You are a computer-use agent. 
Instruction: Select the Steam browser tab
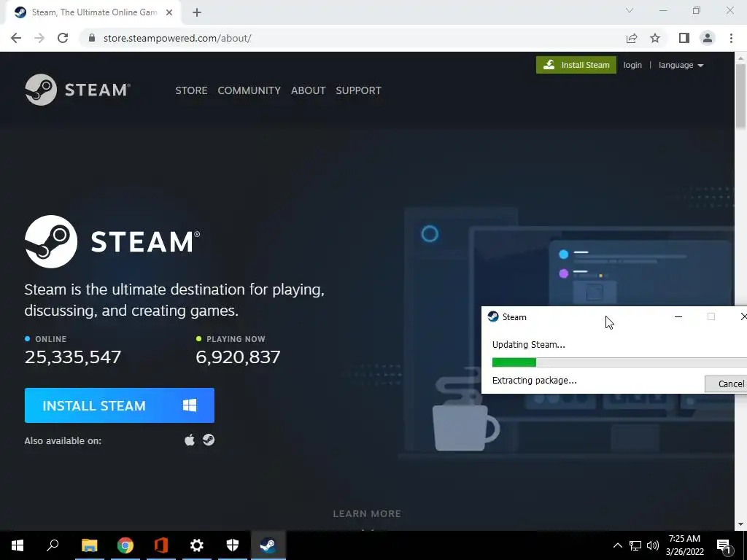[93, 13]
